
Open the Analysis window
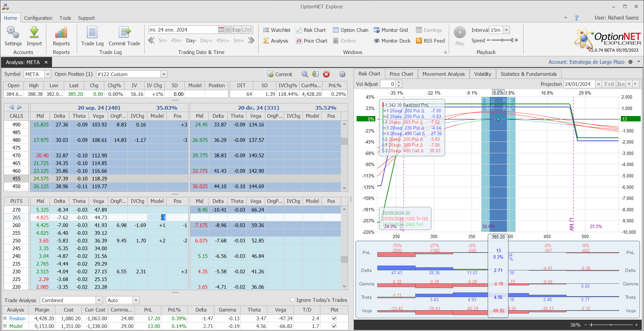(275, 41)
